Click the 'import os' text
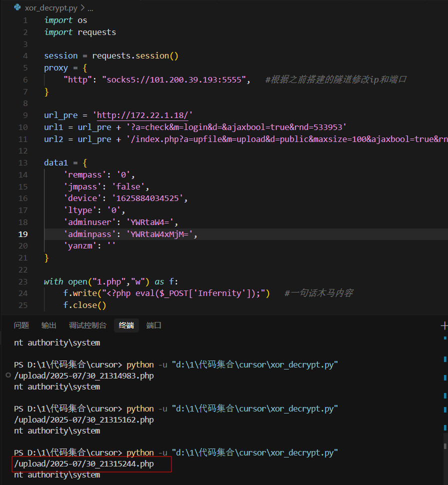Viewport: 448px width, 485px height. (x=65, y=20)
